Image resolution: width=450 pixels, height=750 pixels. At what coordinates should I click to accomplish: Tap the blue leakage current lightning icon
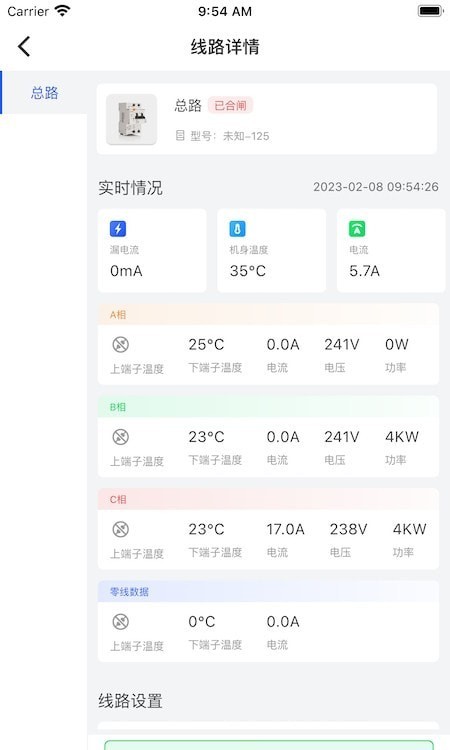118,229
